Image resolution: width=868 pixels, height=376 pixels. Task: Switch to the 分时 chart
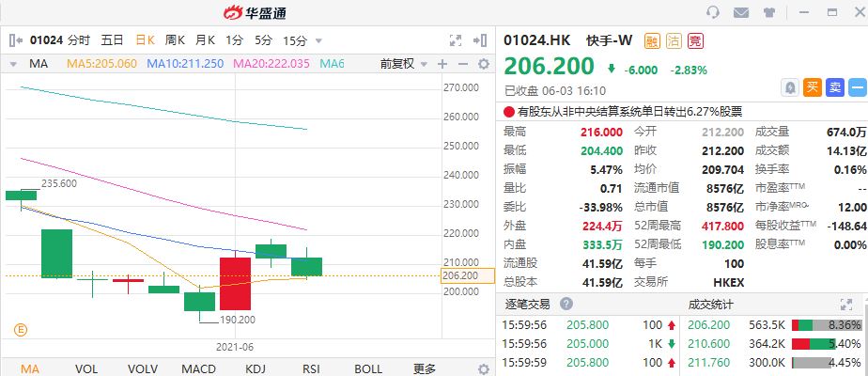[x=79, y=40]
